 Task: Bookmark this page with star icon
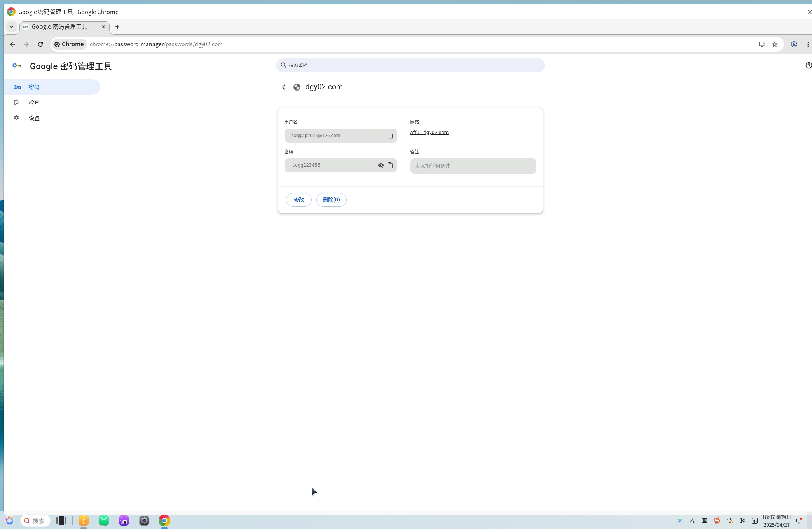coord(775,44)
